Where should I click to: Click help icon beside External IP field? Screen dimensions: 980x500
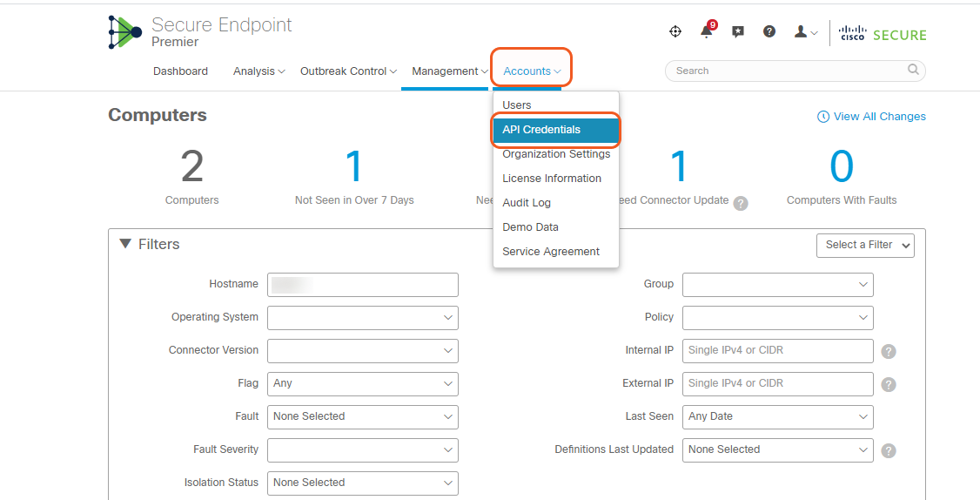click(888, 384)
